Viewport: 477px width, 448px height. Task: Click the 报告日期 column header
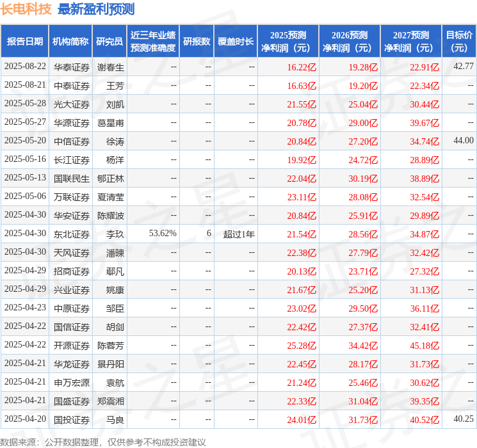(24, 42)
